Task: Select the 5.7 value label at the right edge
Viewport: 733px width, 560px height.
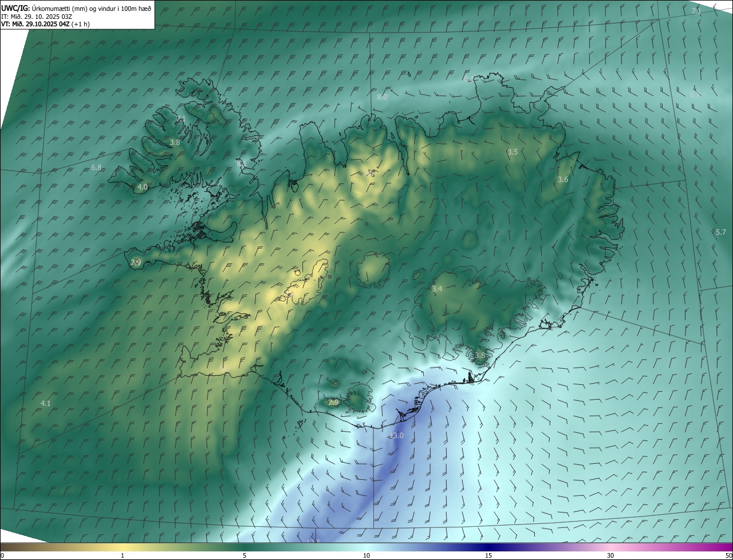Action: (720, 232)
